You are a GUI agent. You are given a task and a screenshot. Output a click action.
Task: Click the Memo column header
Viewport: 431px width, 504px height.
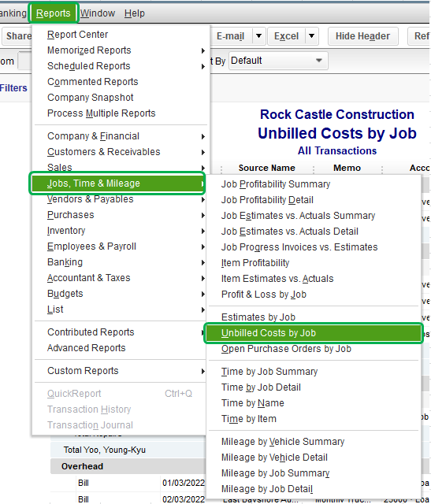pos(347,168)
